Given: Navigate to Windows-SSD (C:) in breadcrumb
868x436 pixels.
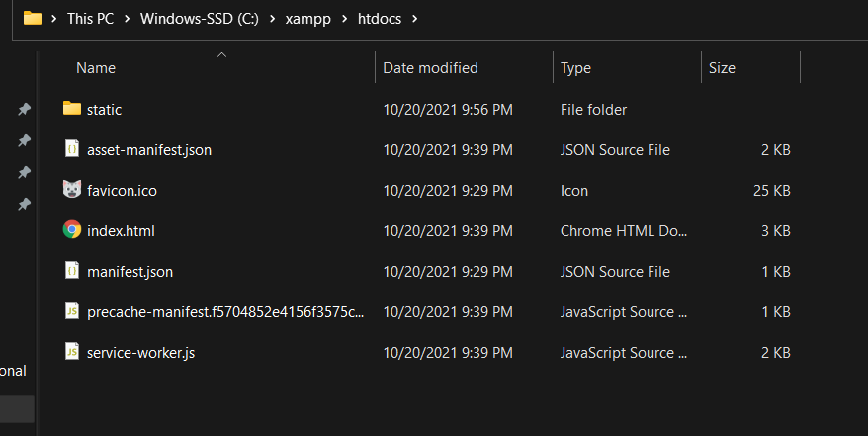Looking at the screenshot, I should click(x=200, y=19).
